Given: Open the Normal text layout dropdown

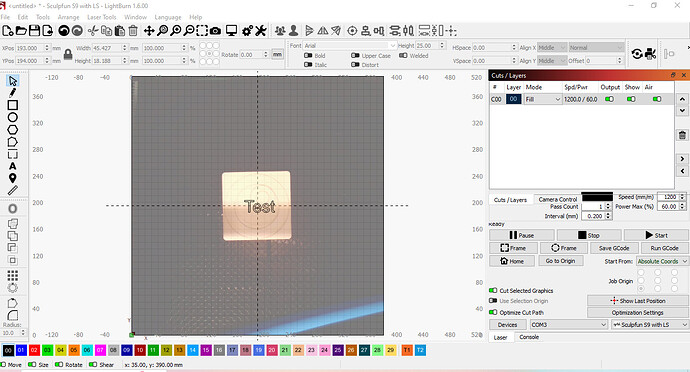Looking at the screenshot, I should [596, 47].
